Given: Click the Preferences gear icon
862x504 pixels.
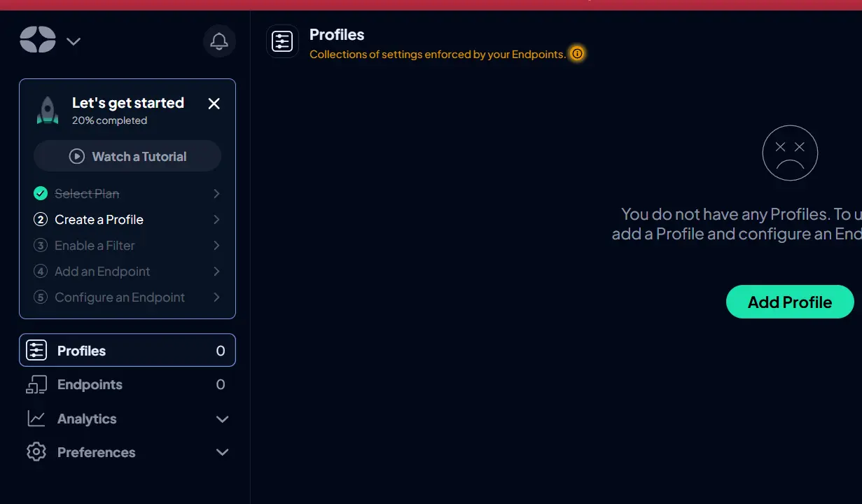Looking at the screenshot, I should [x=36, y=452].
